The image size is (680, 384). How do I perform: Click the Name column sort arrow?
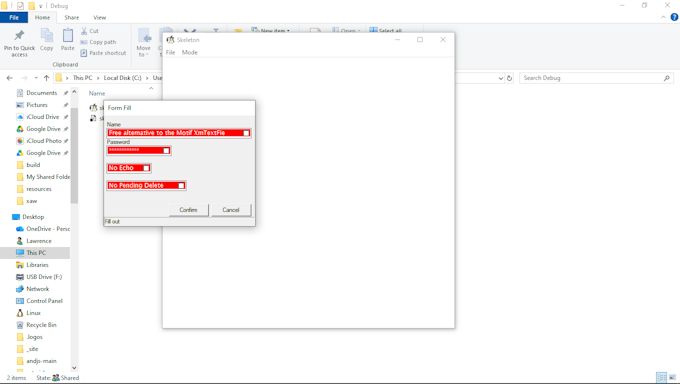[151, 88]
